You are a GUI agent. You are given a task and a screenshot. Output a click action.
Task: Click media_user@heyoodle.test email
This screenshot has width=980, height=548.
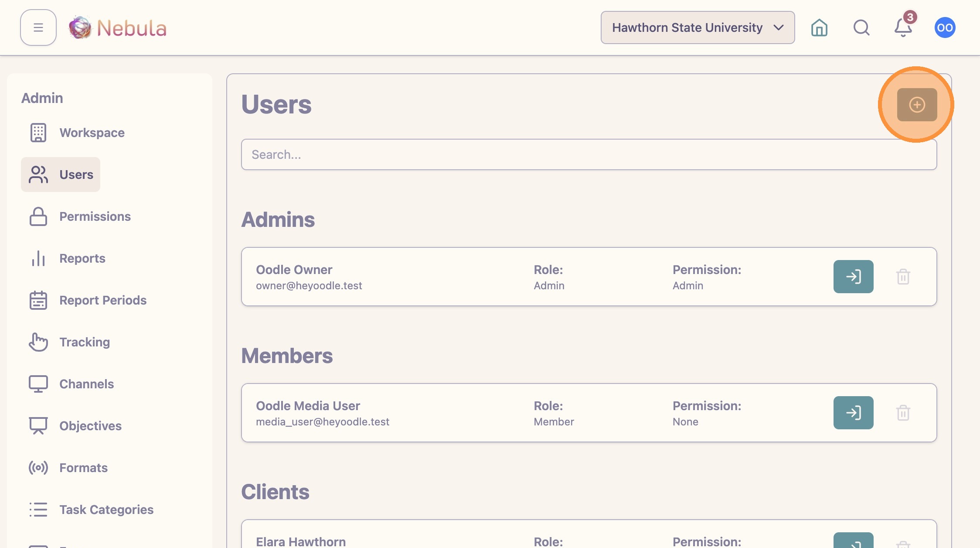pyautogui.click(x=323, y=422)
